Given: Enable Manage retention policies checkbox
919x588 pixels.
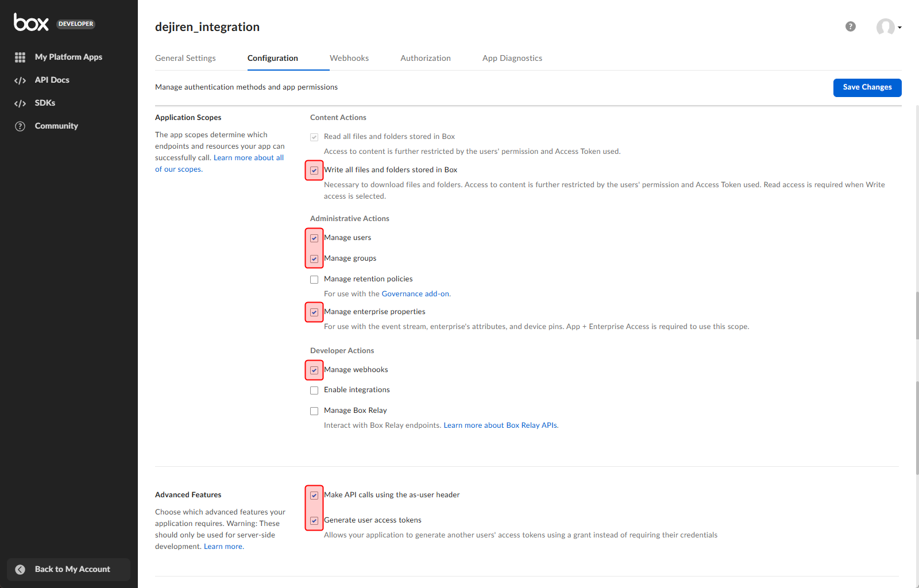Looking at the screenshot, I should pyautogui.click(x=314, y=280).
